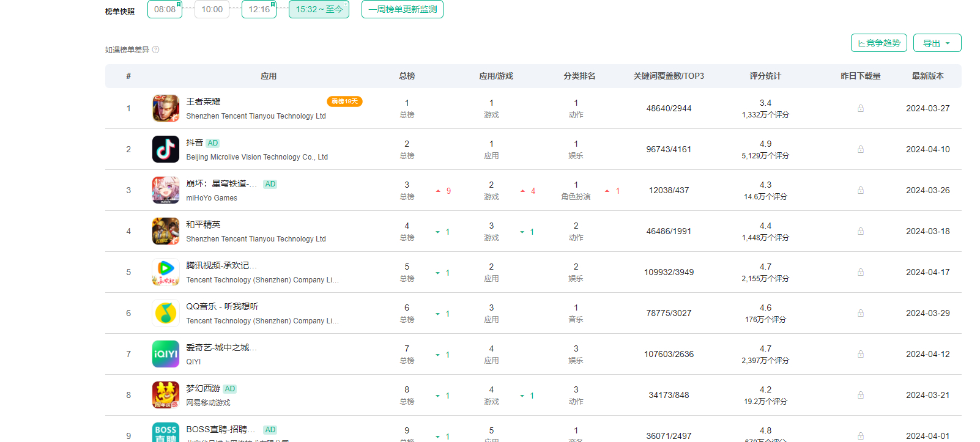Click the 14.6万个评分 rating count
The image size is (980, 442).
coord(765,197)
